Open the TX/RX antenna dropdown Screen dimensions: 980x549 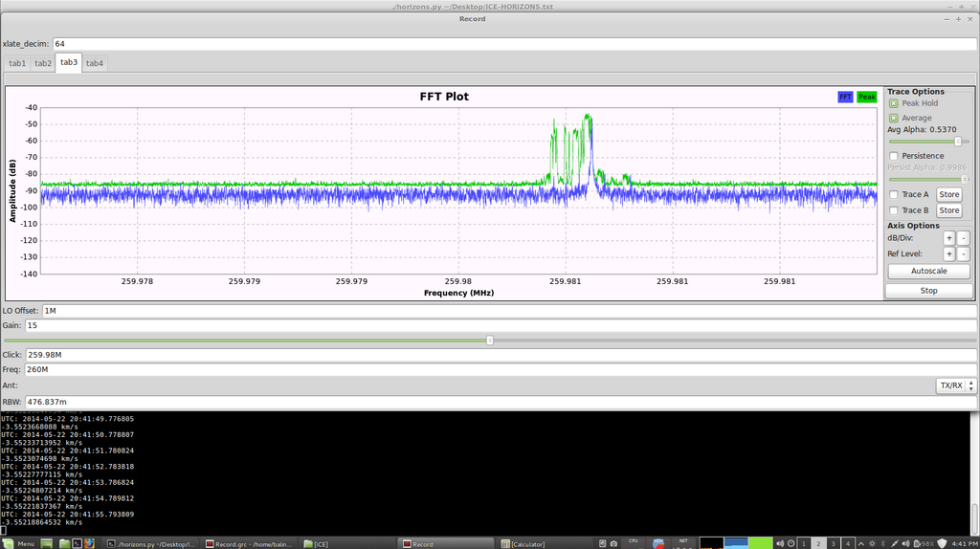click(x=955, y=385)
